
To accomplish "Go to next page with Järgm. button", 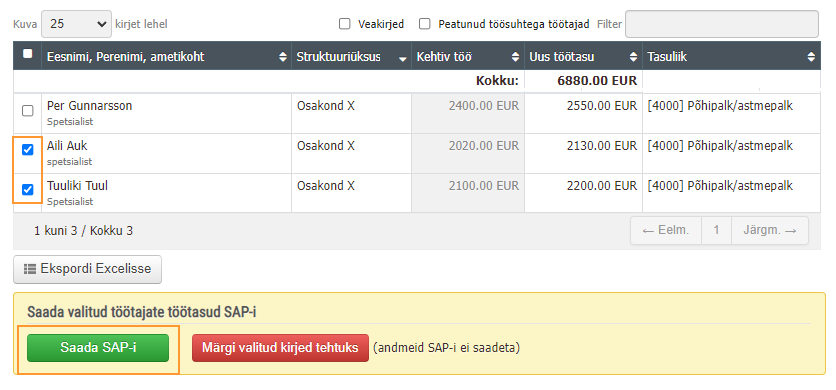I will point(770,230).
